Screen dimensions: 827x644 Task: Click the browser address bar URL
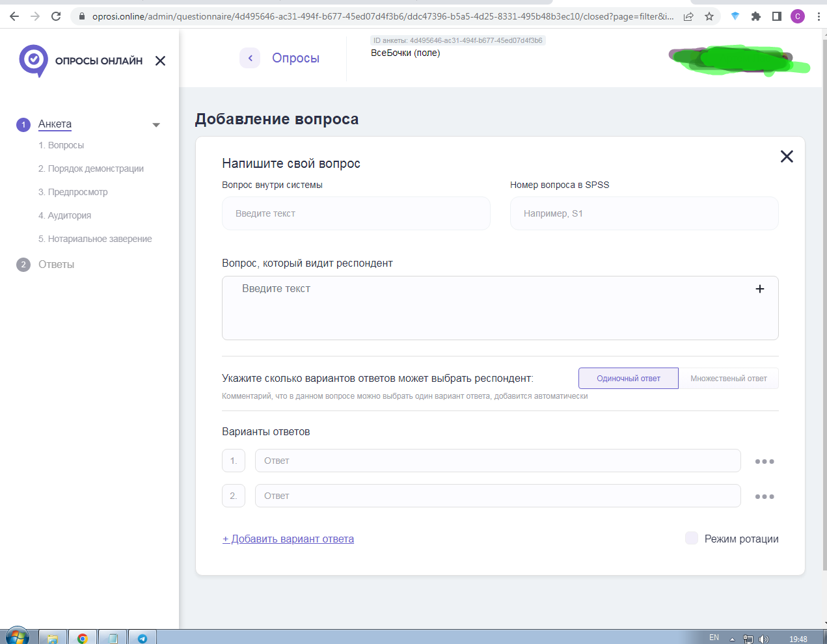(383, 16)
